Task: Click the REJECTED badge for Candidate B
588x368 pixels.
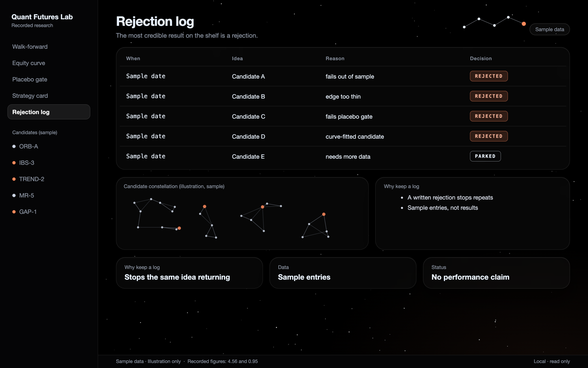Action: coord(488,96)
